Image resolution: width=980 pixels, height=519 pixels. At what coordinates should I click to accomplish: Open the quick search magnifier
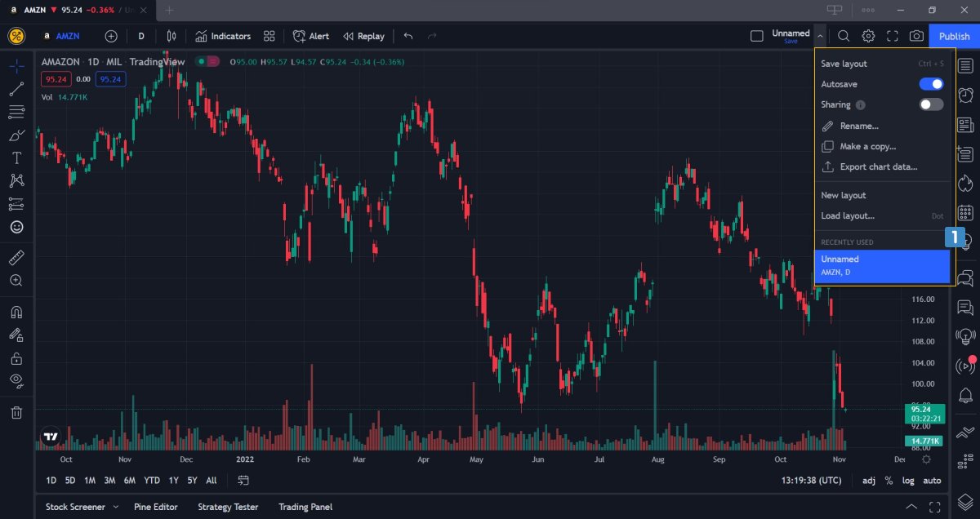(x=844, y=36)
